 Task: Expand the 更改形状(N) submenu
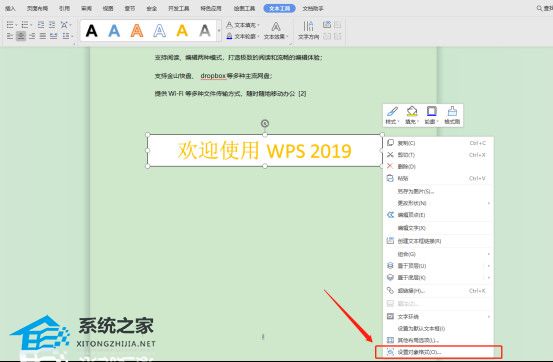(x=438, y=203)
